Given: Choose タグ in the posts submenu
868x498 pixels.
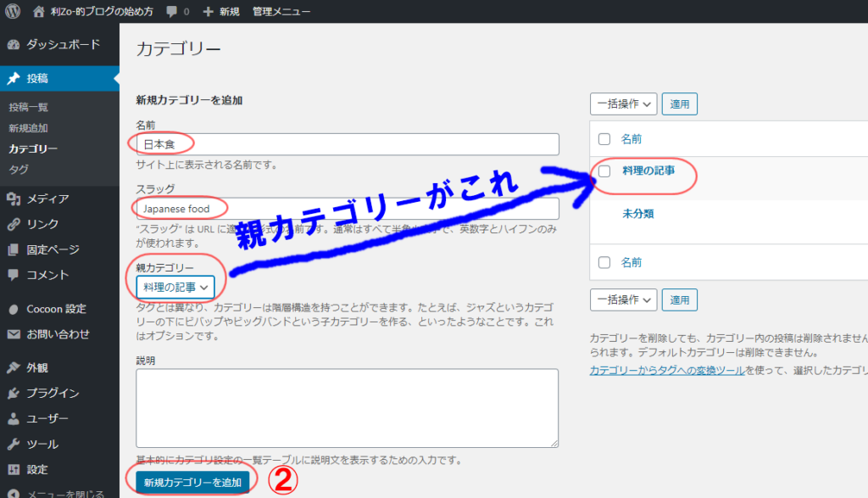Looking at the screenshot, I should point(19,169).
